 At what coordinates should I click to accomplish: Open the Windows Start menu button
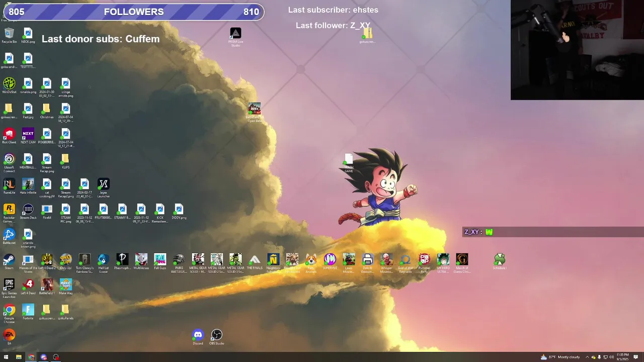coord(6,357)
